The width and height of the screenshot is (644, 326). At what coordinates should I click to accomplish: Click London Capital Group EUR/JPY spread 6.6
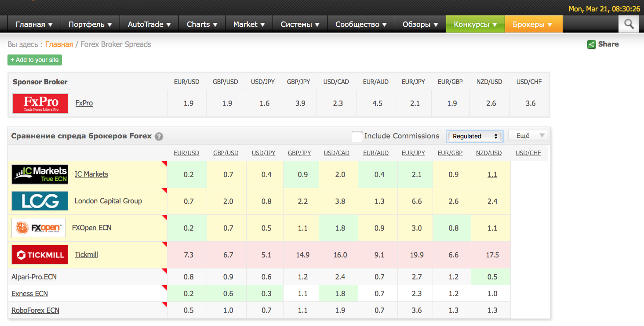(417, 201)
